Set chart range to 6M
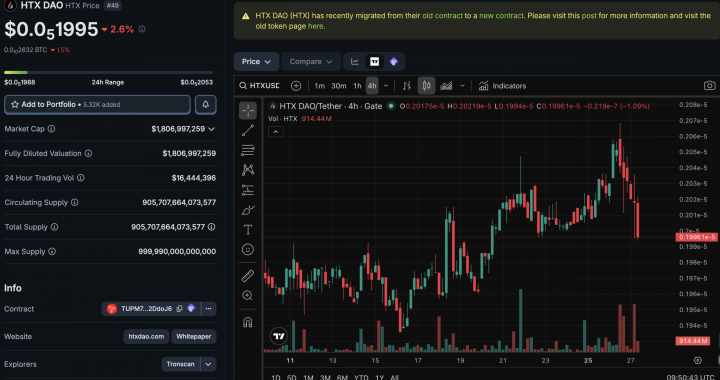This screenshot has width=720, height=380. (342, 378)
